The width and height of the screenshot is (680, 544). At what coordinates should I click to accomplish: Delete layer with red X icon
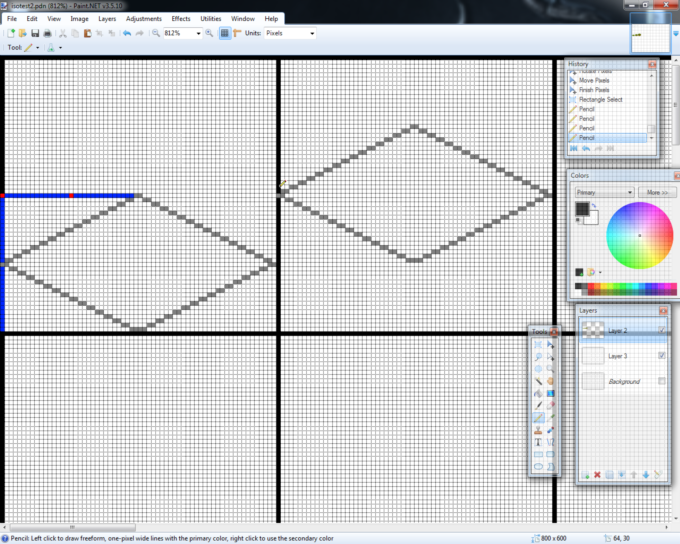pyautogui.click(x=598, y=474)
